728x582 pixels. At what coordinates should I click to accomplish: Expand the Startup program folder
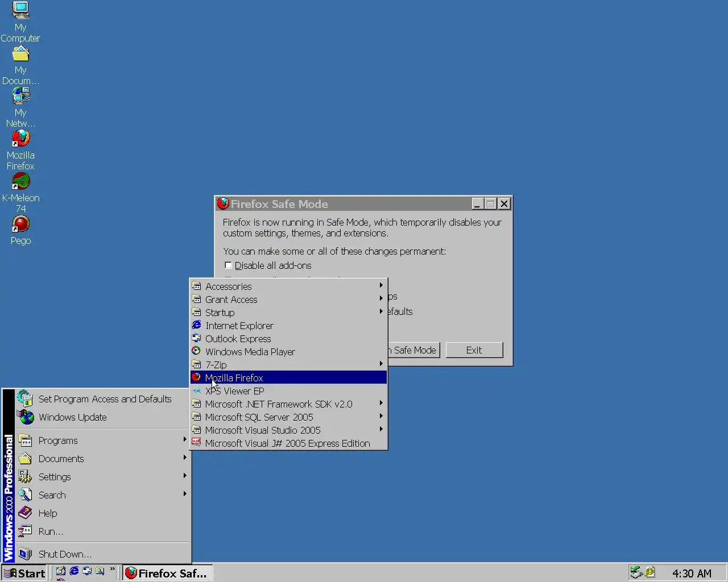(x=288, y=313)
